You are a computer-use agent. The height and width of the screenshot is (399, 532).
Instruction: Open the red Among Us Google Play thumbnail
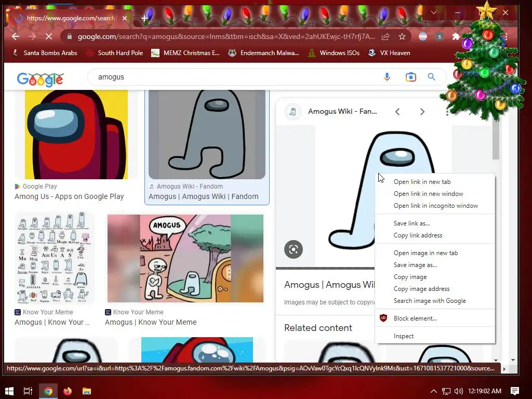pyautogui.click(x=76, y=135)
